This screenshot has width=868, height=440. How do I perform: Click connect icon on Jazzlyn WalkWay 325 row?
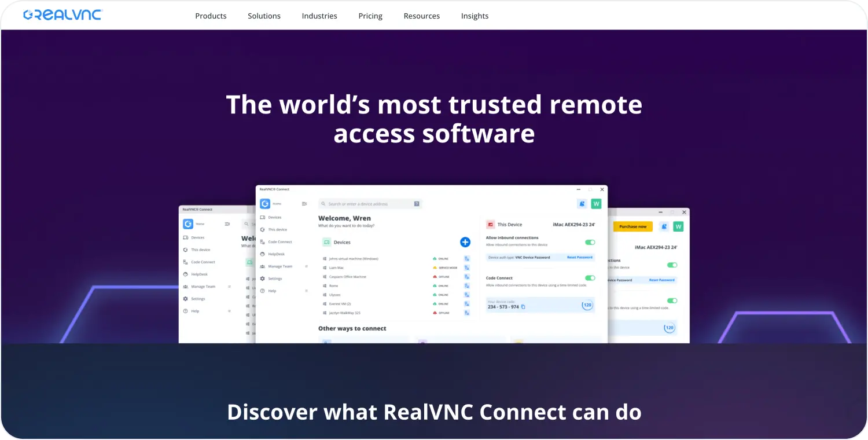(467, 313)
